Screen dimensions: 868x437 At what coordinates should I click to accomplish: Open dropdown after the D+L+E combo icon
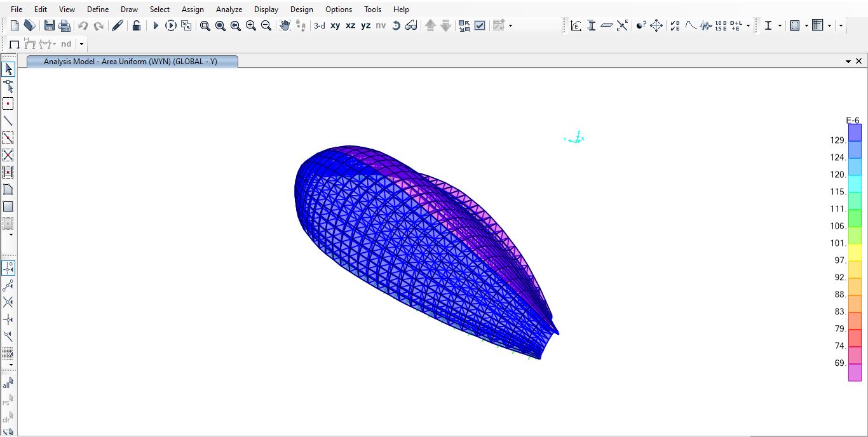tap(748, 26)
